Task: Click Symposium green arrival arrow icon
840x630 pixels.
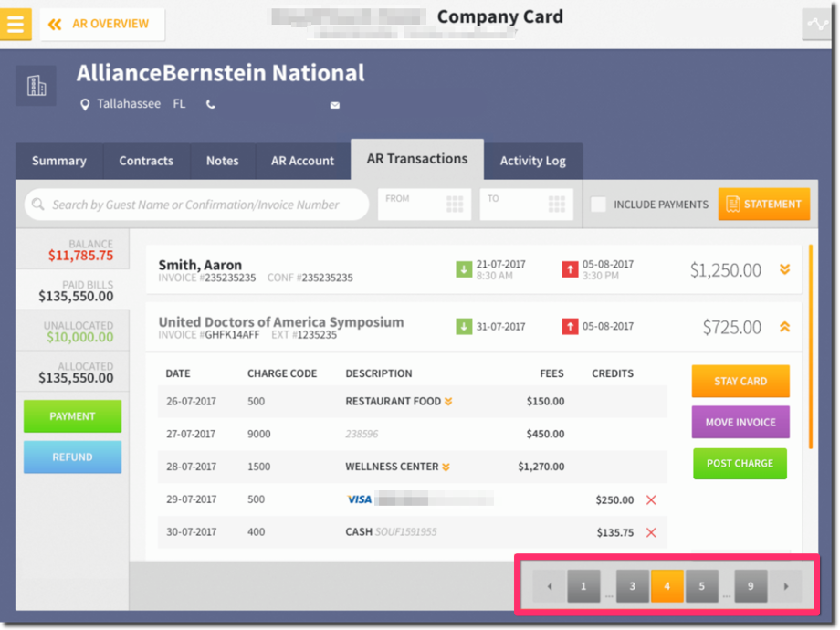Action: (464, 326)
